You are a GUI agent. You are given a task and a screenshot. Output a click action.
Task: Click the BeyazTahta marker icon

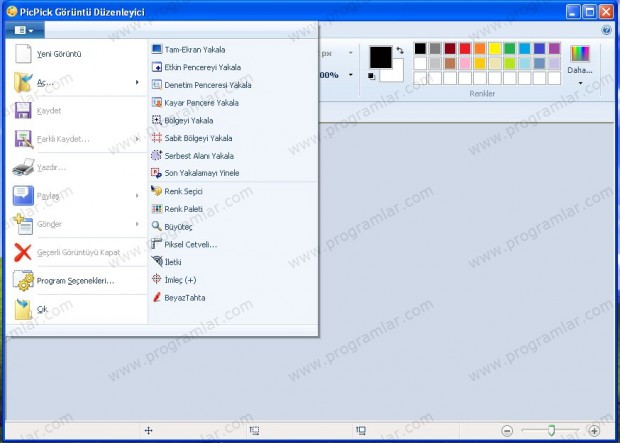[157, 297]
